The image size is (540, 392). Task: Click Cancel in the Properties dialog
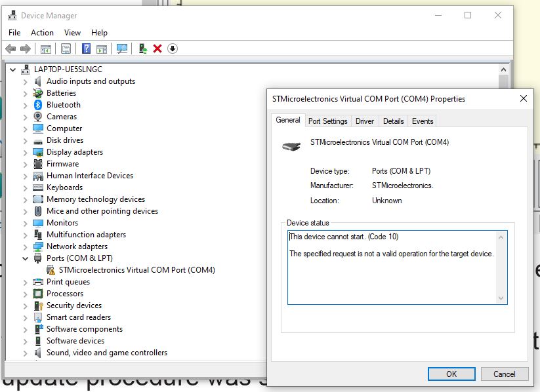point(505,374)
